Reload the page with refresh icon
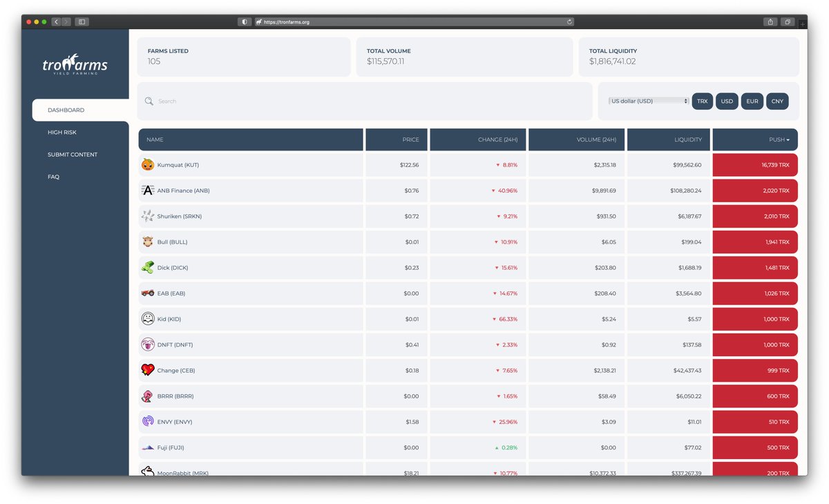Image resolution: width=829 pixels, height=504 pixels. tap(569, 22)
